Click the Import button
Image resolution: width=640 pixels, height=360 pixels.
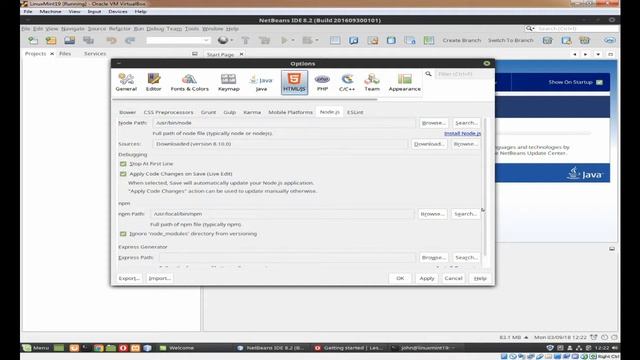pyautogui.click(x=159, y=278)
